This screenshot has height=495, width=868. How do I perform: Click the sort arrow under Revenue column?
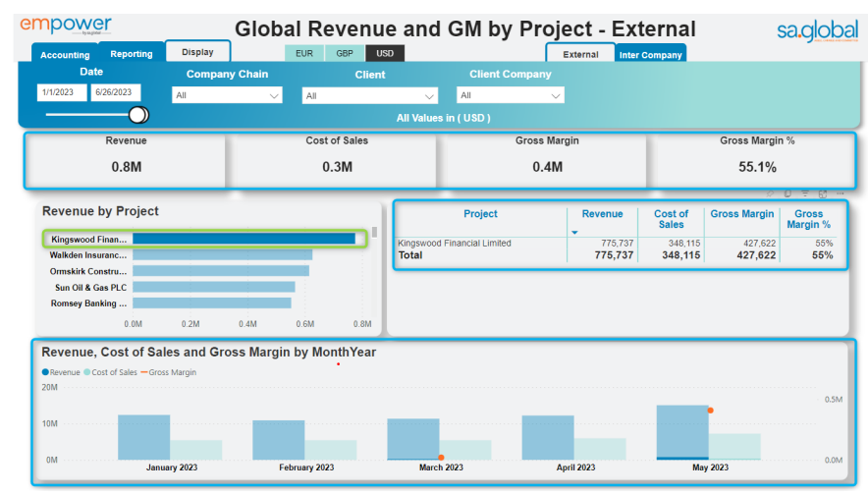click(574, 233)
